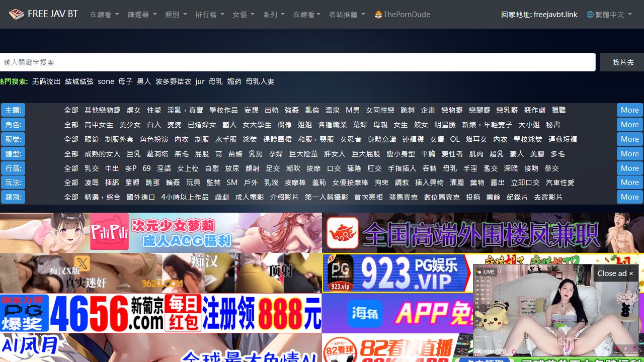Choose the 偶像 role tag
This screenshot has height=362, width=644.
pos(285,125)
